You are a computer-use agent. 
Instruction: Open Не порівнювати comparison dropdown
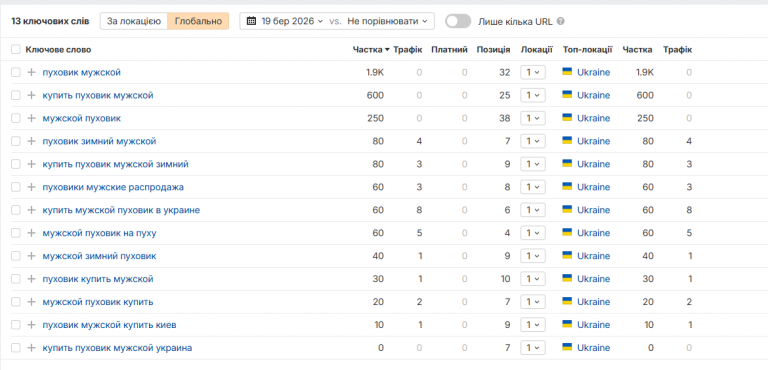point(387,21)
